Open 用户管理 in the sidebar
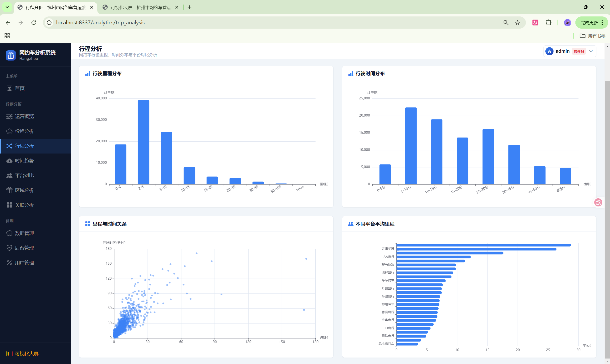 pyautogui.click(x=24, y=263)
